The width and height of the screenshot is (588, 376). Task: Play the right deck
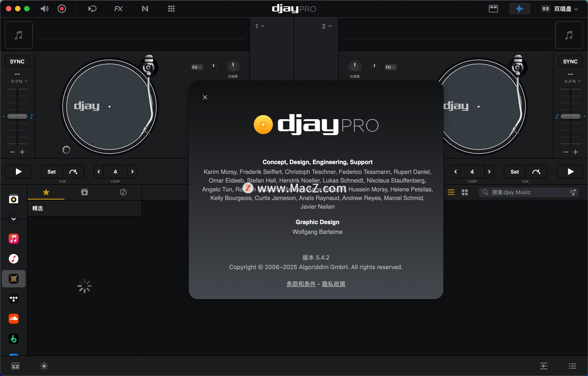(x=570, y=171)
